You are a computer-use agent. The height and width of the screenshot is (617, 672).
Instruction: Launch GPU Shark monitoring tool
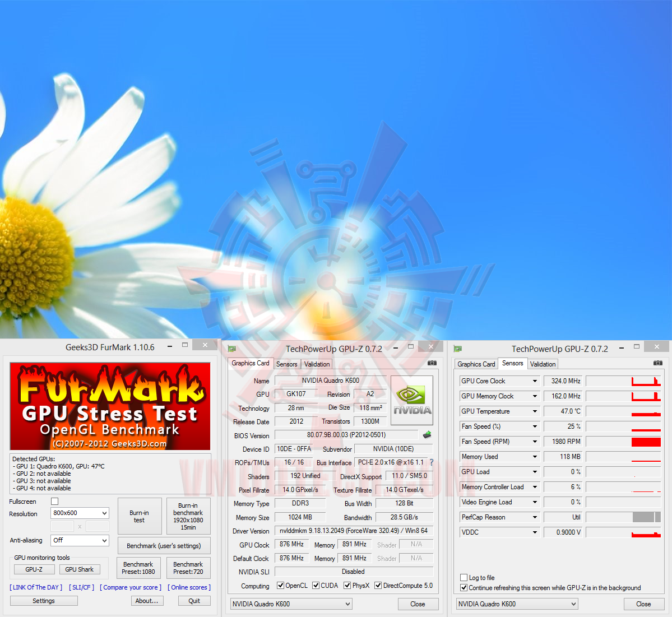click(79, 569)
